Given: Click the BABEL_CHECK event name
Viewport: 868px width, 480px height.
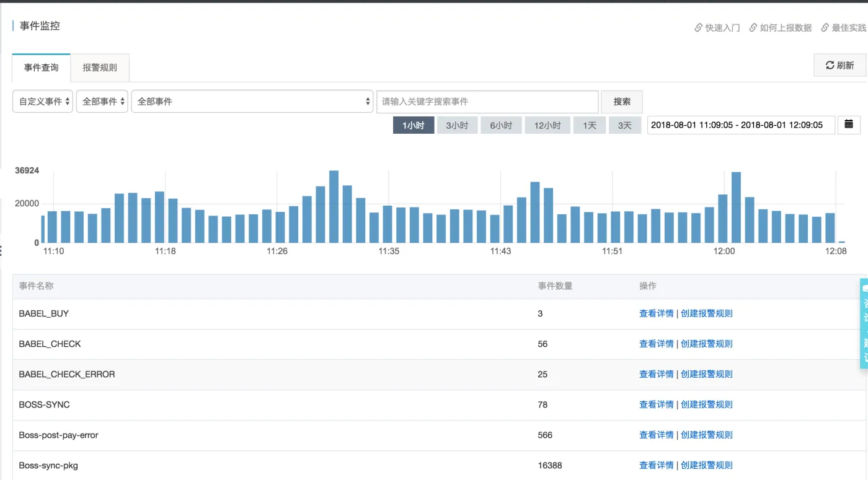Looking at the screenshot, I should tap(50, 344).
